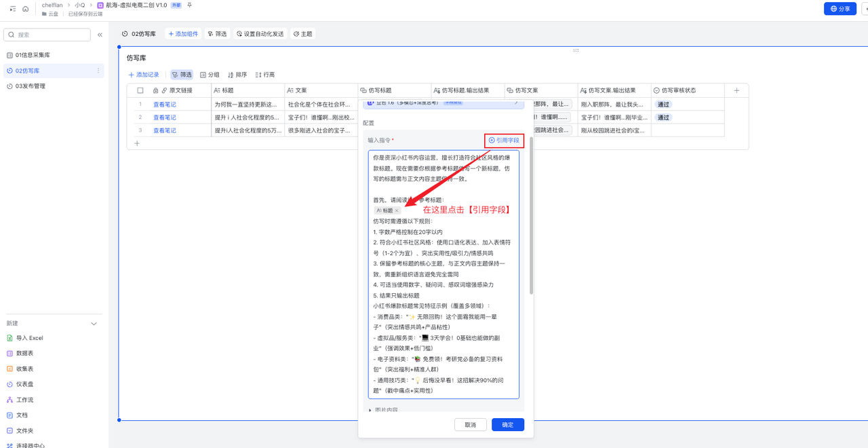Pin the document with the pin icon
Screen dimensions: 868x448
[x=189, y=5]
